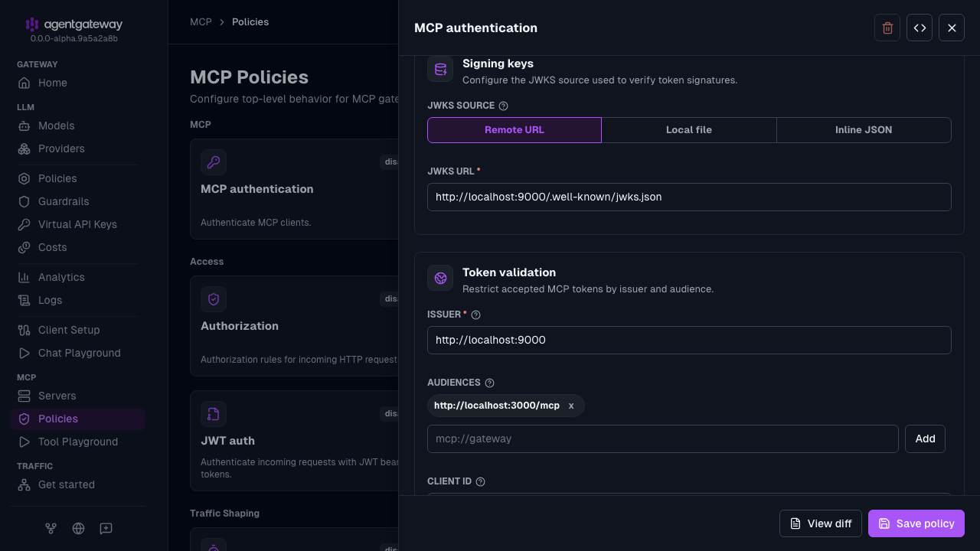Image resolution: width=980 pixels, height=551 pixels.
Task: Click the Tool Playground play icon
Action: (24, 442)
